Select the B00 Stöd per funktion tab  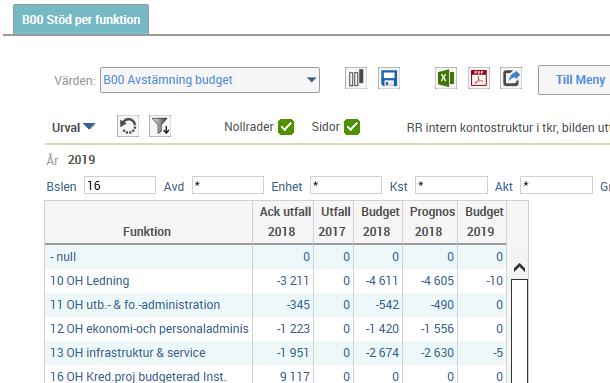(x=81, y=19)
